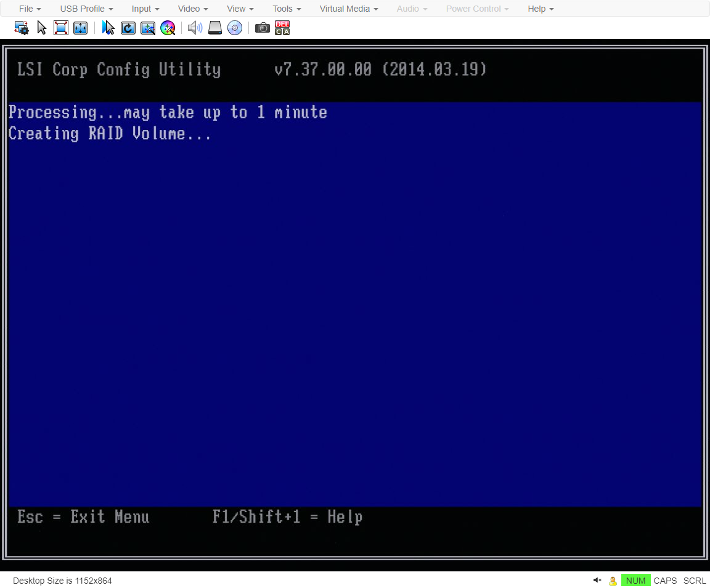
Task: Click the mouse sync cursor icon
Action: click(108, 28)
